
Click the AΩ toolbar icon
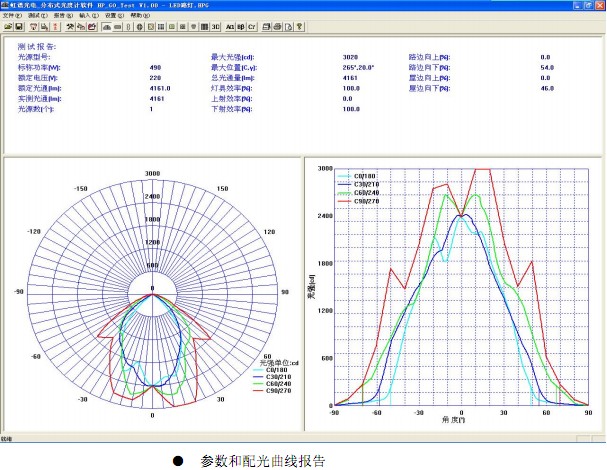[230, 26]
